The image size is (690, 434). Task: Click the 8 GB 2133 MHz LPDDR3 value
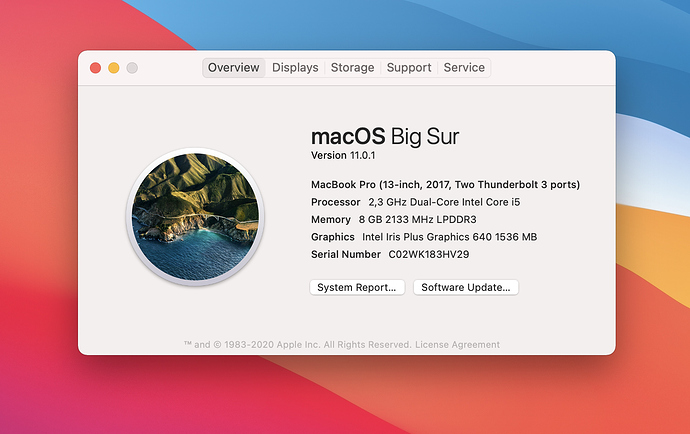[417, 219]
